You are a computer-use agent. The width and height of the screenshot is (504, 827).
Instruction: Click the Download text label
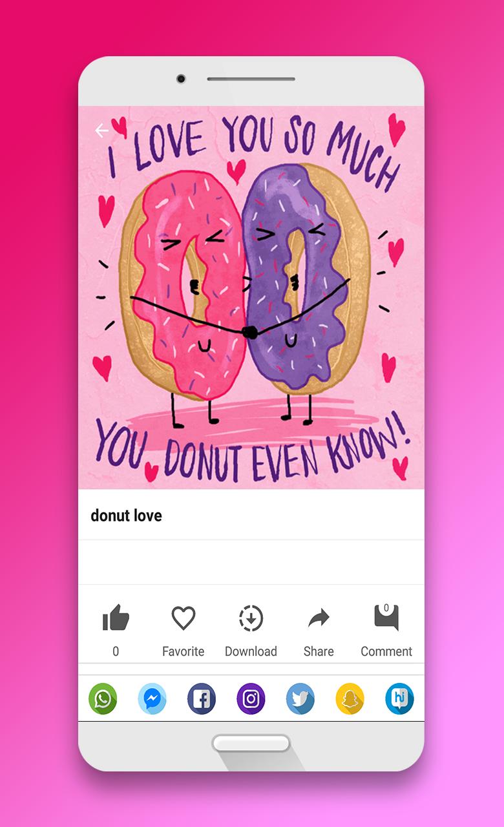coord(251,651)
